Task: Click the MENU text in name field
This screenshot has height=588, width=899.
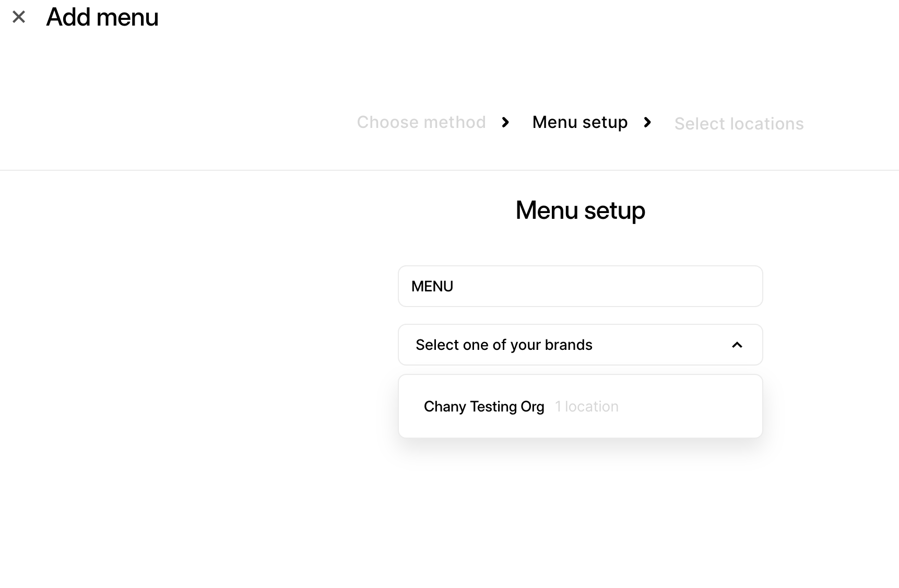Action: [x=432, y=286]
